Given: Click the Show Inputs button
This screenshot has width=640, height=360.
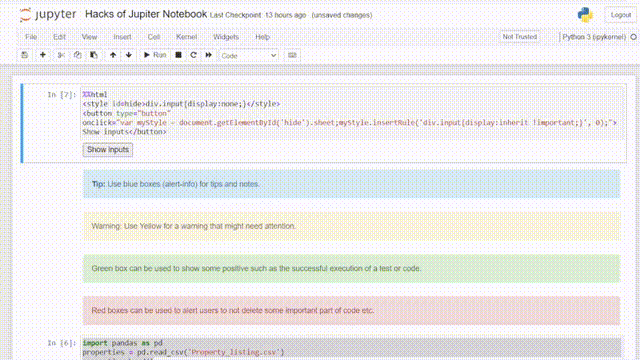Looking at the screenshot, I should (108, 150).
